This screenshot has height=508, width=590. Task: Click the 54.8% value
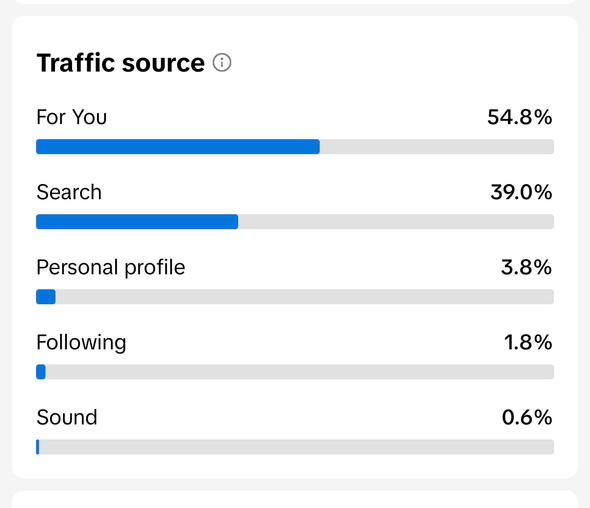(x=520, y=117)
